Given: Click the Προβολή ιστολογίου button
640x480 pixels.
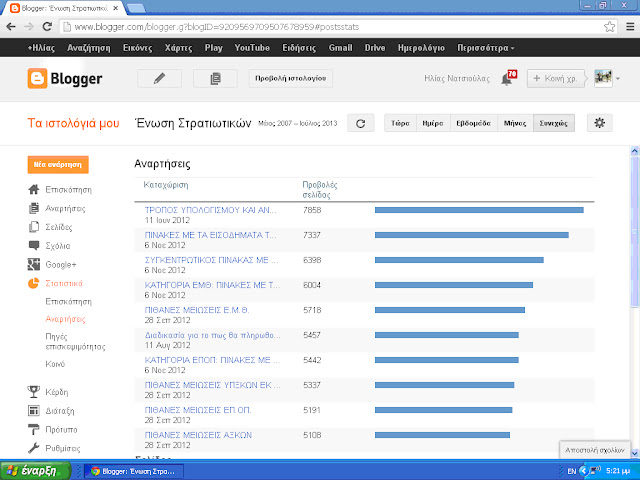Looking at the screenshot, I should click(x=291, y=78).
